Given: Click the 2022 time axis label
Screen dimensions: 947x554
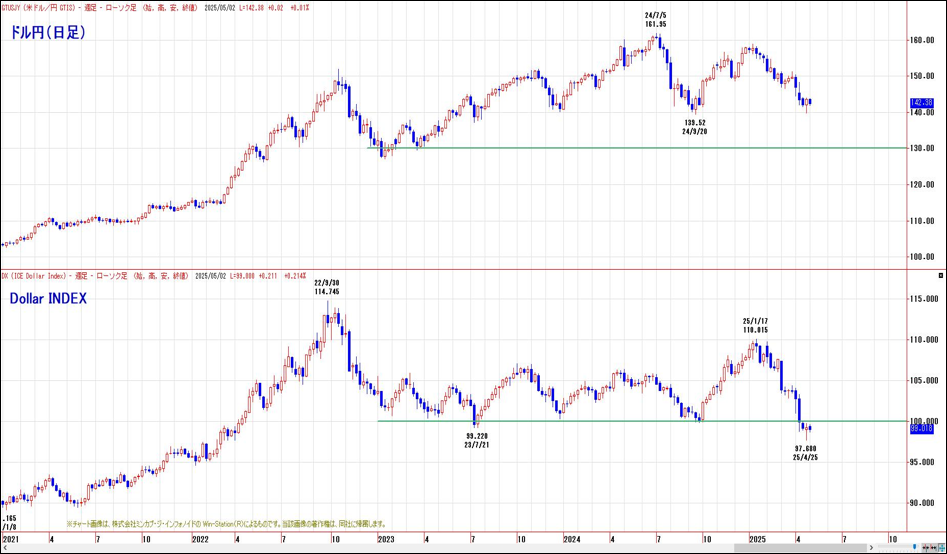Looking at the screenshot, I should 201,538.
